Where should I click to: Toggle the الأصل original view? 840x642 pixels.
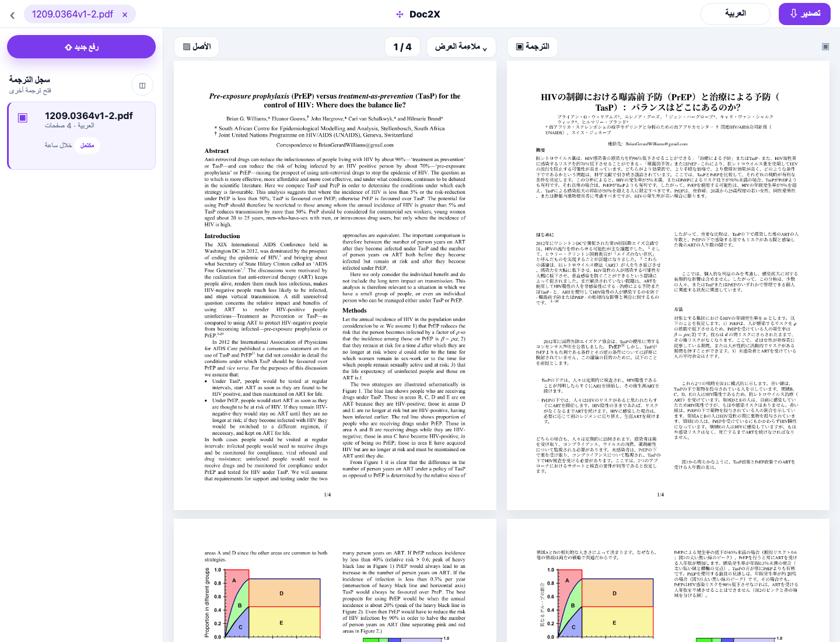pos(197,46)
